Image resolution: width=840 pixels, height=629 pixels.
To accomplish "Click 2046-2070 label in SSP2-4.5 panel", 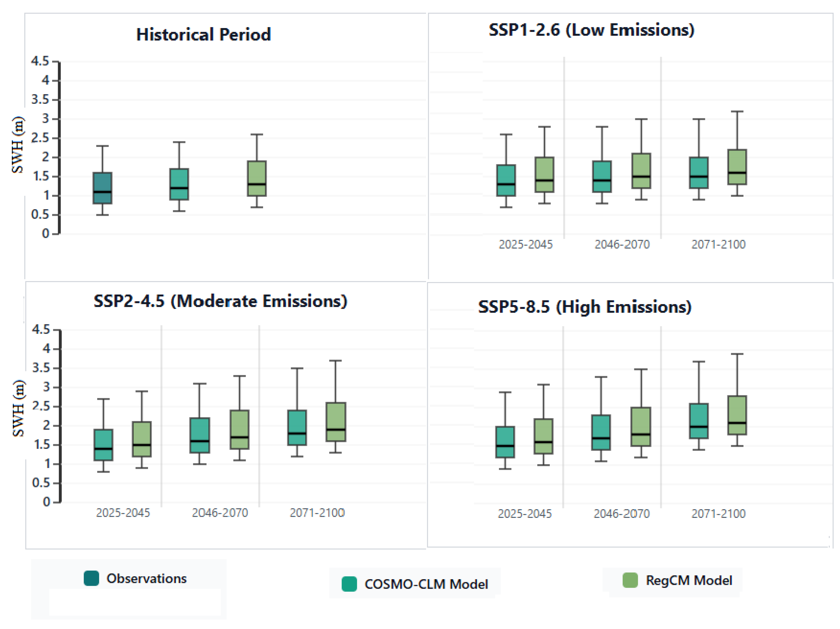I will click(x=220, y=513).
